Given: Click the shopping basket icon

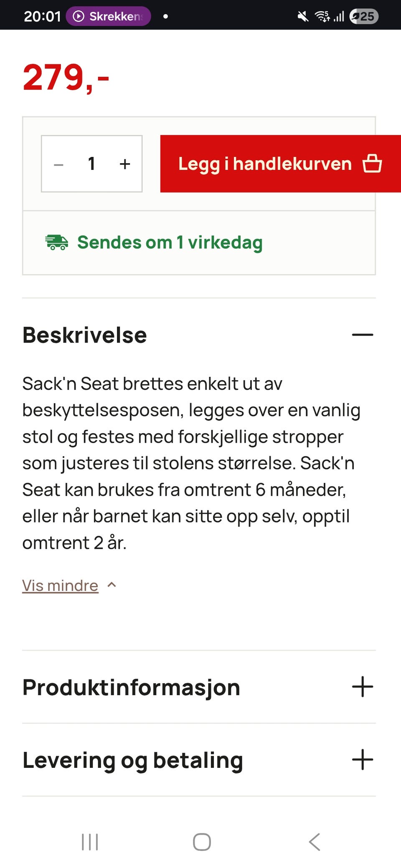Looking at the screenshot, I should (x=373, y=164).
